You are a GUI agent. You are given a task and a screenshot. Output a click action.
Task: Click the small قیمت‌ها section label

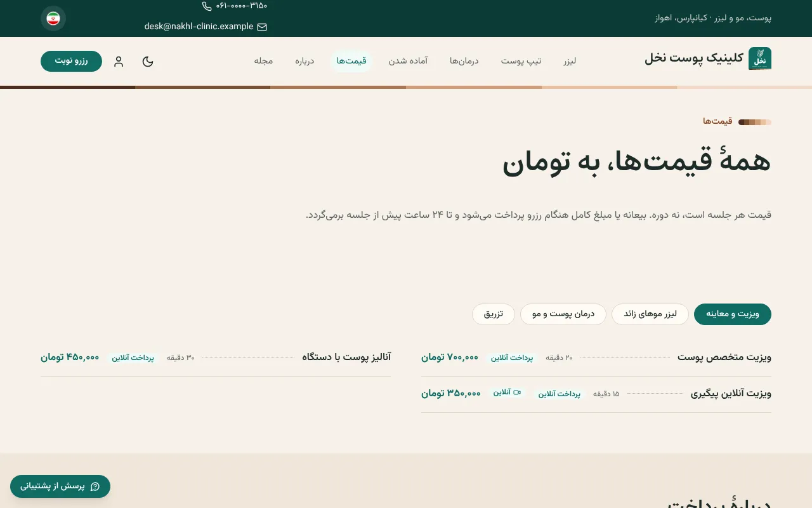[x=717, y=121]
